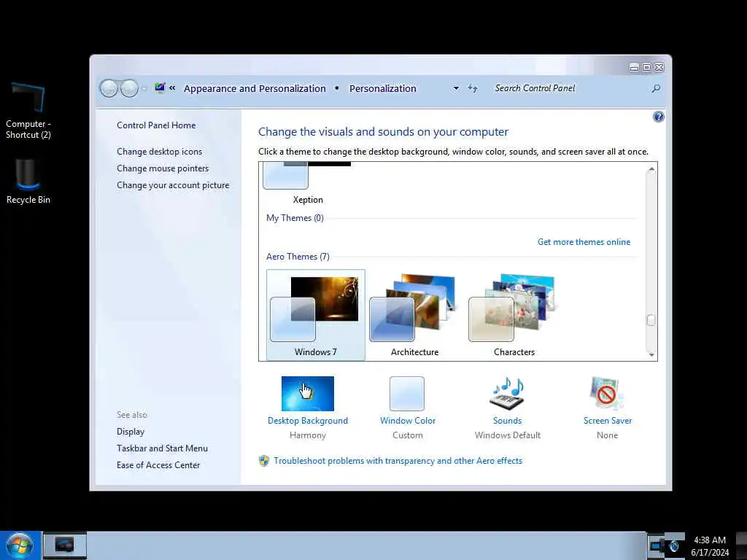Click the blue help question mark icon
This screenshot has width=747, height=560.
[658, 117]
